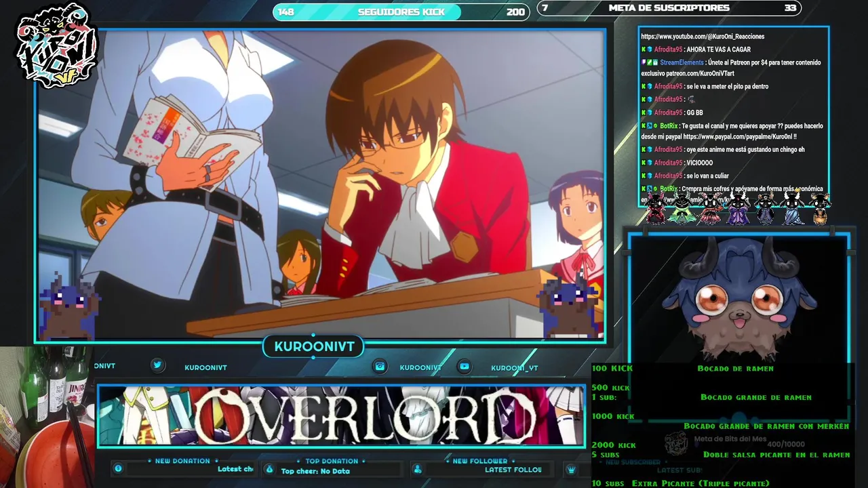Click the StreamElements badge icons in the chat
Screen dimensions: 868x488
(x=649, y=62)
